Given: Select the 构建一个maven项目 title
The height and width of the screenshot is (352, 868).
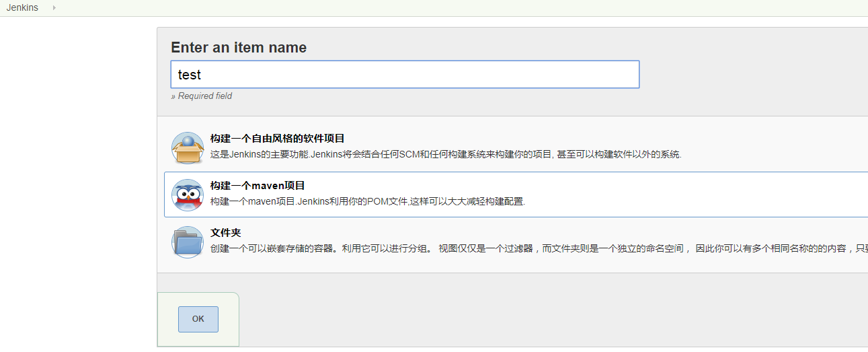Looking at the screenshot, I should tap(258, 185).
